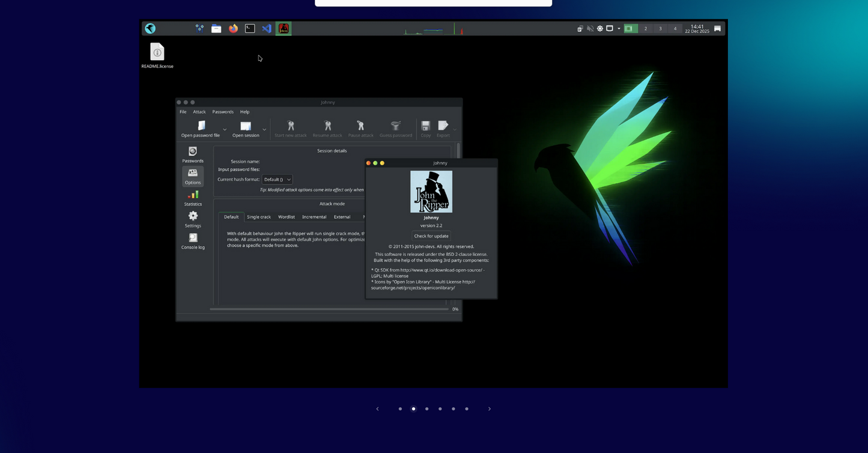This screenshot has width=868, height=453.
Task: Click the Export toolbar icon
Action: coord(443,126)
